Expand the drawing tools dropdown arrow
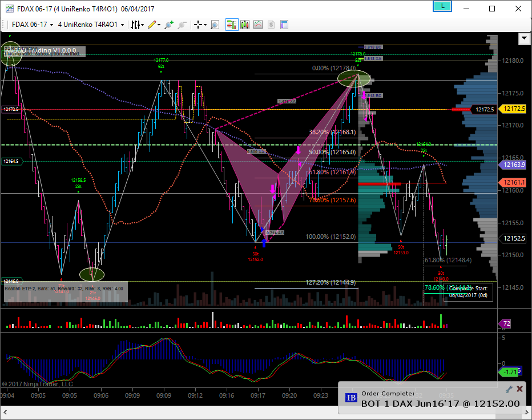Viewport: 532px width, 420px height. point(159,25)
